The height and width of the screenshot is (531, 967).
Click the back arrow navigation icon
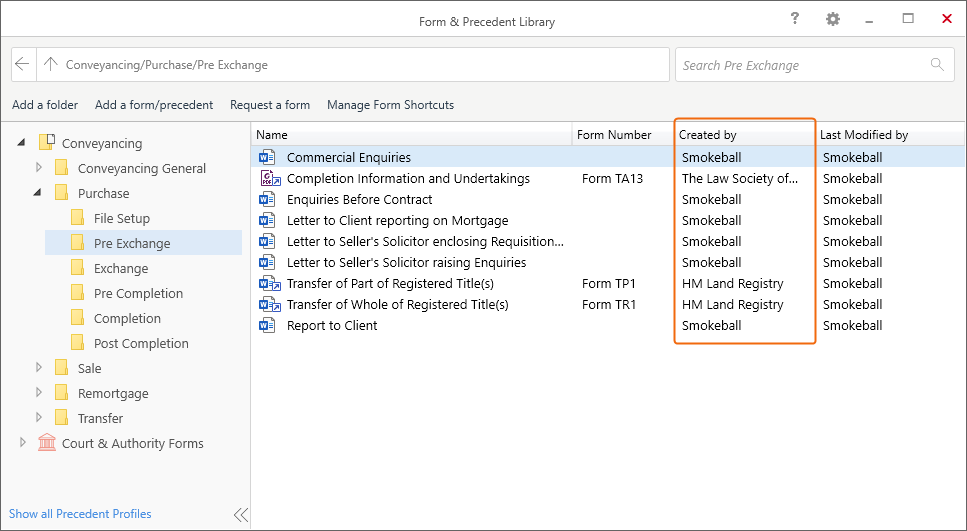23,64
